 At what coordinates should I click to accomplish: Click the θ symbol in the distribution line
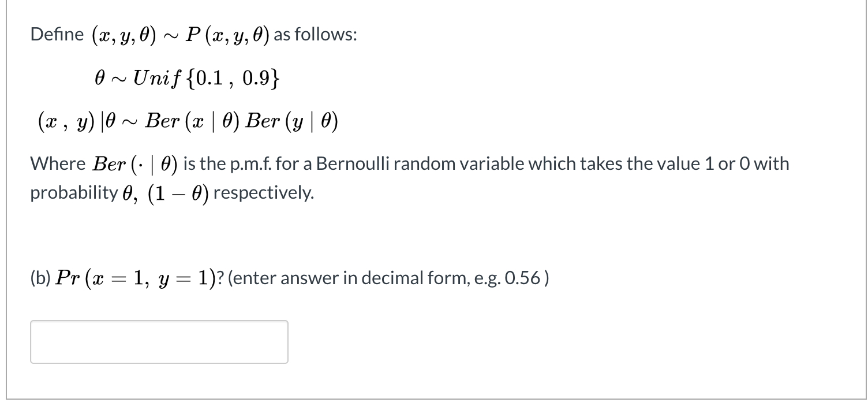tap(99, 77)
